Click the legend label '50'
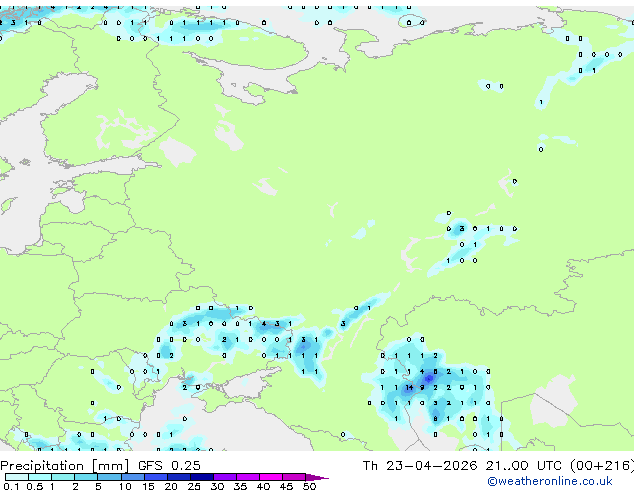634x490 pixels. click(x=309, y=486)
